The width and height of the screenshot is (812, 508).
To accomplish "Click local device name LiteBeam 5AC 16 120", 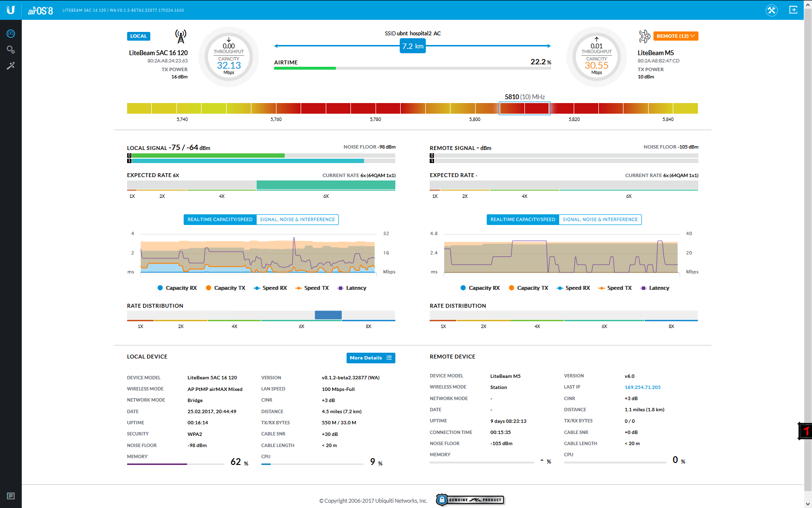I will tap(158, 53).
